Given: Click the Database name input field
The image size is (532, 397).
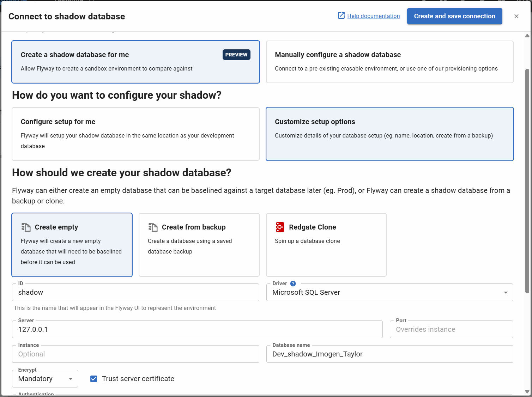Looking at the screenshot, I should [389, 354].
